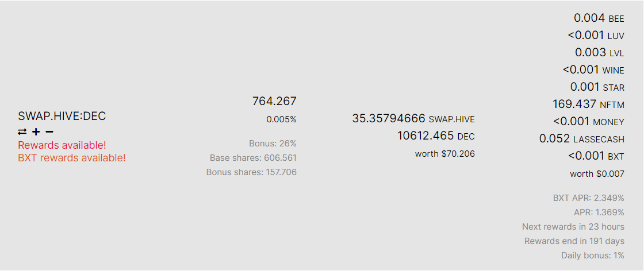Click the BXT APR: 2.349% text
This screenshot has height=271, width=644.
(x=589, y=198)
